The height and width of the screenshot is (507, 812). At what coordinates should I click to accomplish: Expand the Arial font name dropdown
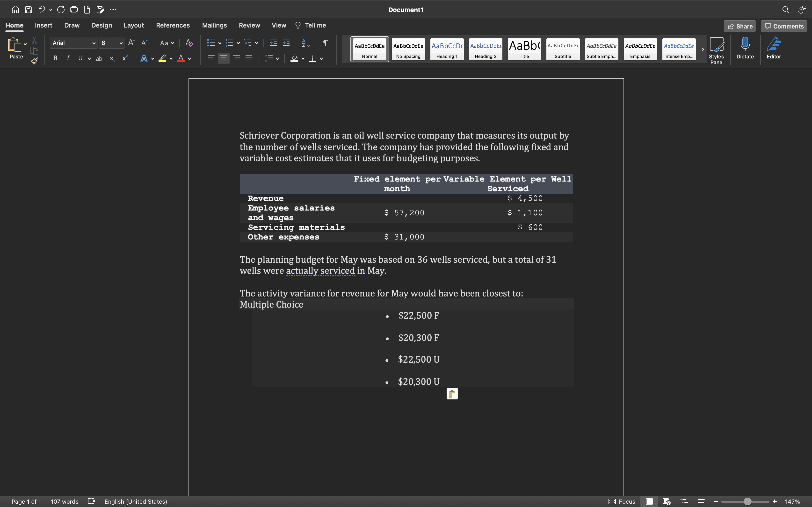tap(94, 43)
